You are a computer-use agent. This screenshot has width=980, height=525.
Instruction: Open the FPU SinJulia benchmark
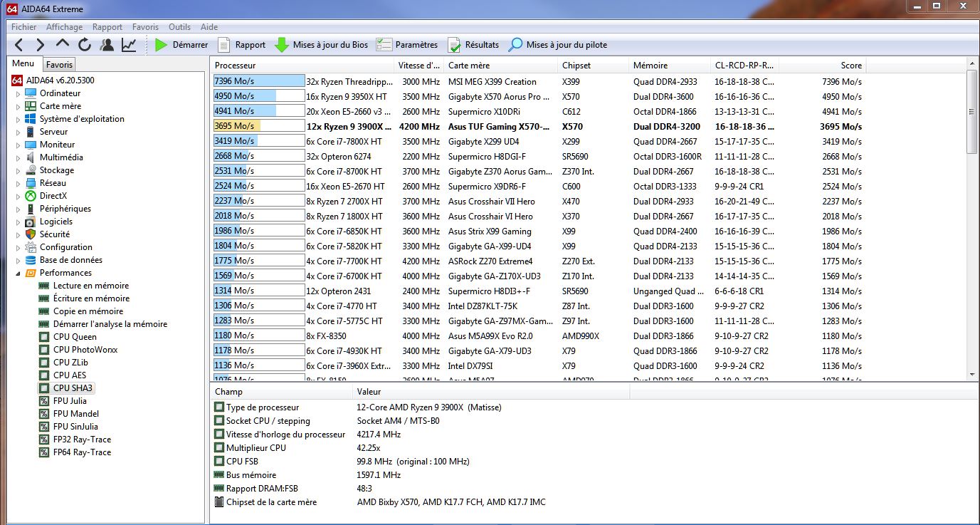coord(75,427)
